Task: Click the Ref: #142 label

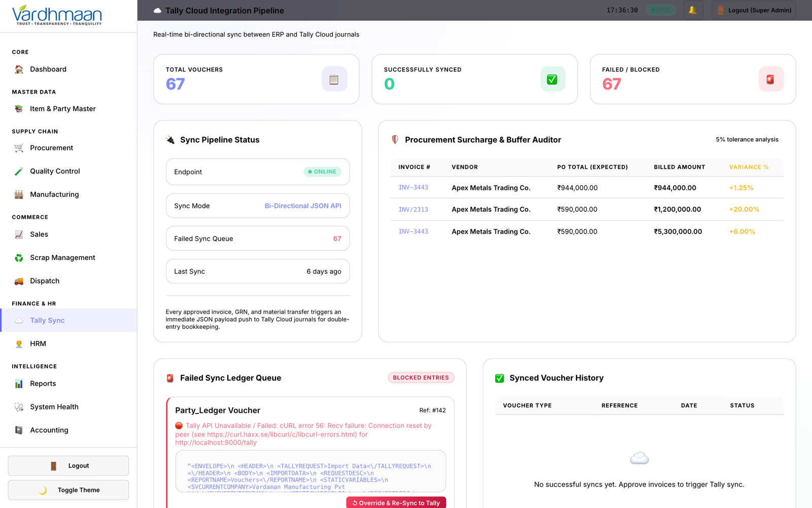Action: pos(432,410)
